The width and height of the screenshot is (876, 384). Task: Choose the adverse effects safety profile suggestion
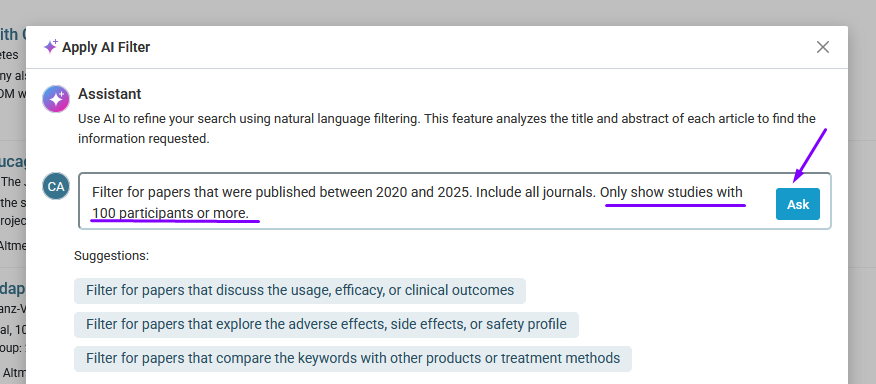[326, 325]
